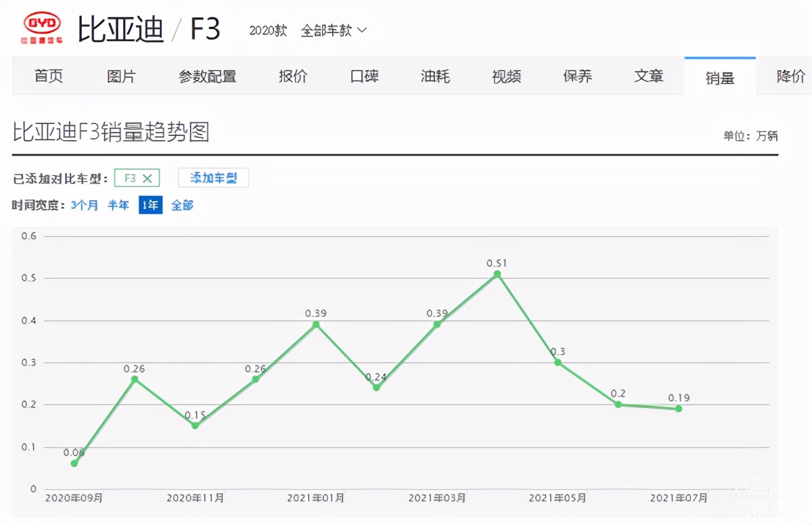Screen dimensions: 812x525
Task: Select the 1年 time span
Action: (150, 205)
